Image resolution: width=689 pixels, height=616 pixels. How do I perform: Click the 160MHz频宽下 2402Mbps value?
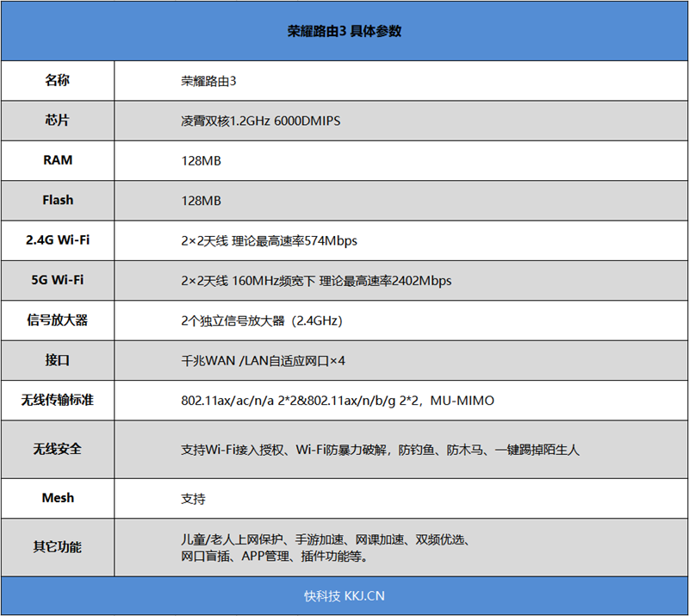(x=316, y=281)
